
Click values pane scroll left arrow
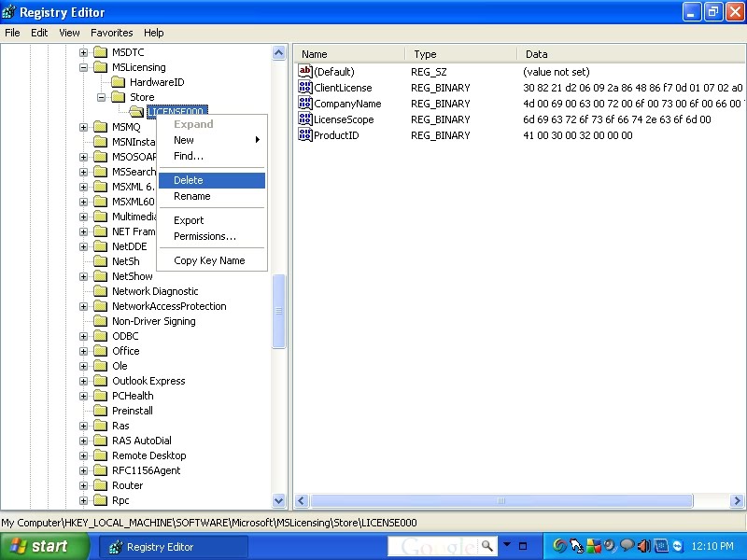pyautogui.click(x=301, y=500)
